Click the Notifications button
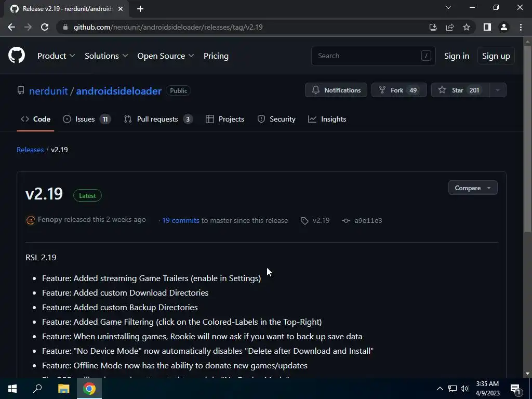This screenshot has width=532, height=399. [x=336, y=90]
